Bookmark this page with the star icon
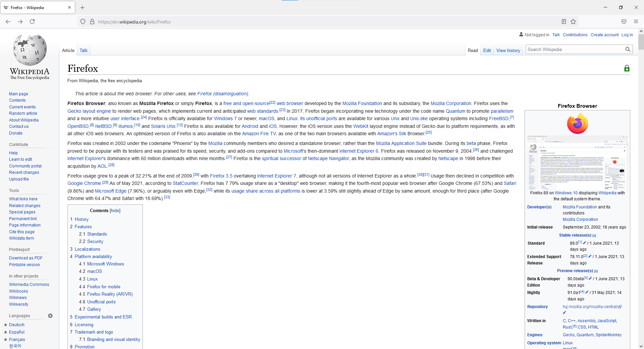This screenshot has height=349, width=644. [573, 21]
